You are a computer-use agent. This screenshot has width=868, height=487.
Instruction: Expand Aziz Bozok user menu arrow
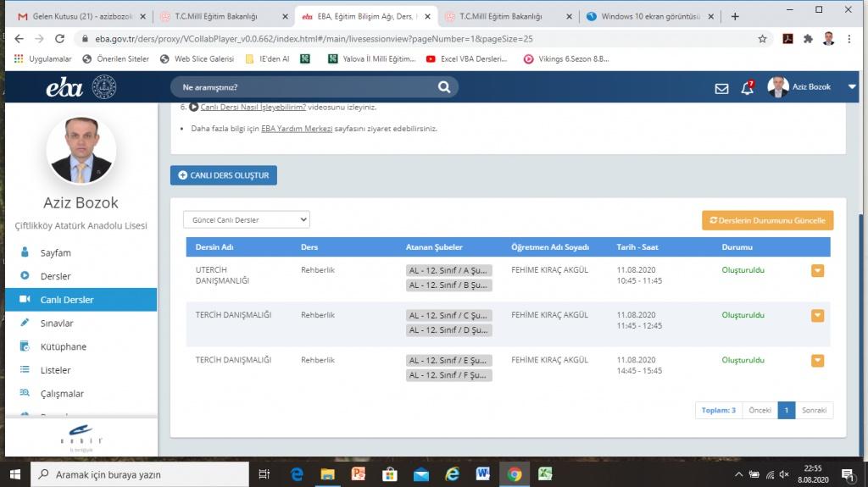click(x=852, y=87)
